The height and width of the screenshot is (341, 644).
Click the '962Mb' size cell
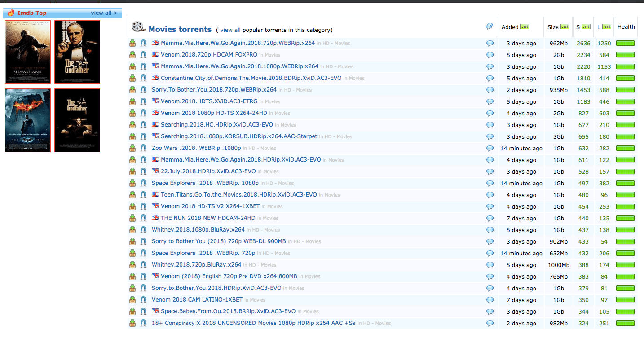tap(559, 44)
